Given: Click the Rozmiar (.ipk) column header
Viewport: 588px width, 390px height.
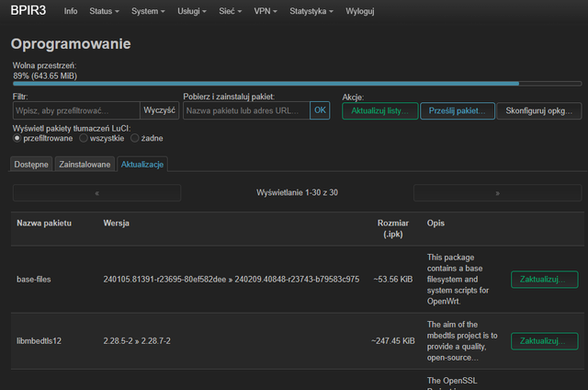Looking at the screenshot, I should 393,229.
